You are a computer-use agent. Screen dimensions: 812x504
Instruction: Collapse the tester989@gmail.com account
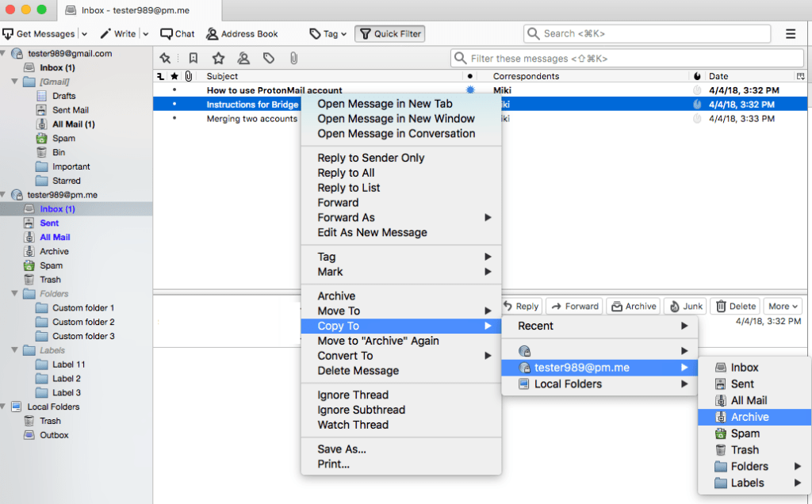(x=3, y=53)
